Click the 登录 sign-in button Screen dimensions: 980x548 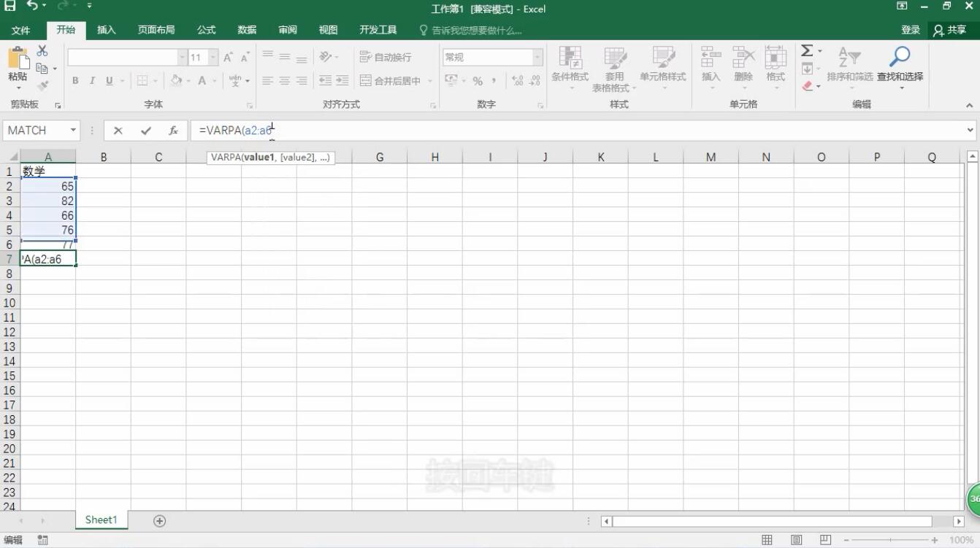pos(911,30)
